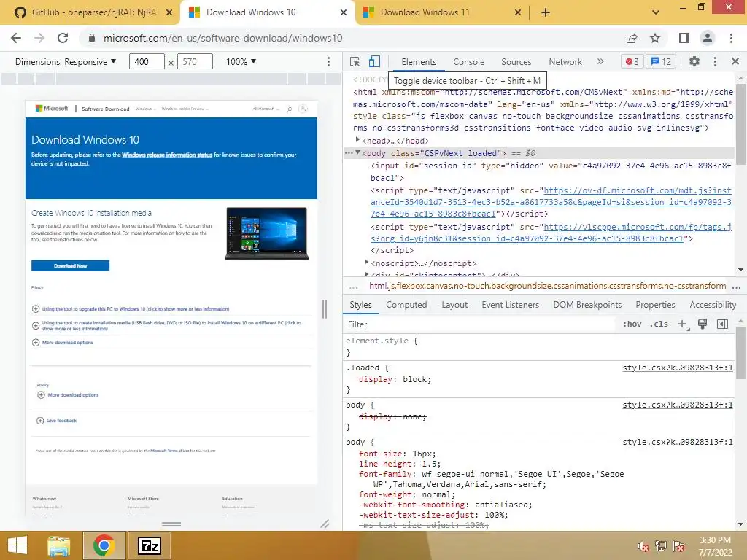The height and width of the screenshot is (560, 747).
Task: Open a new browser tab
Action: 546,12
